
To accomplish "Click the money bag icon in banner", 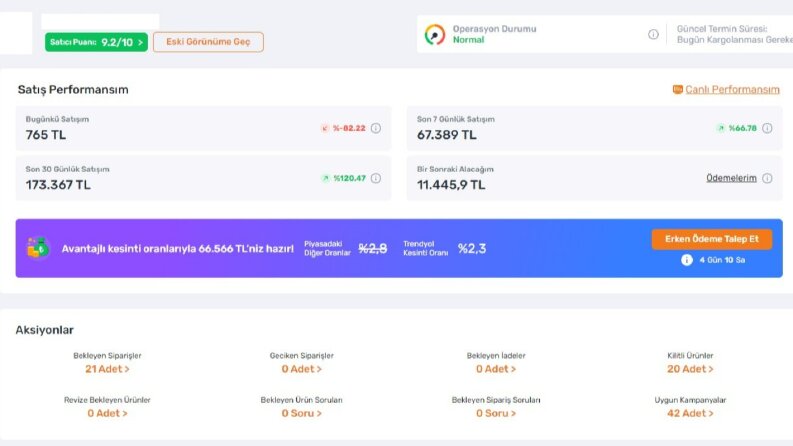I will point(38,248).
